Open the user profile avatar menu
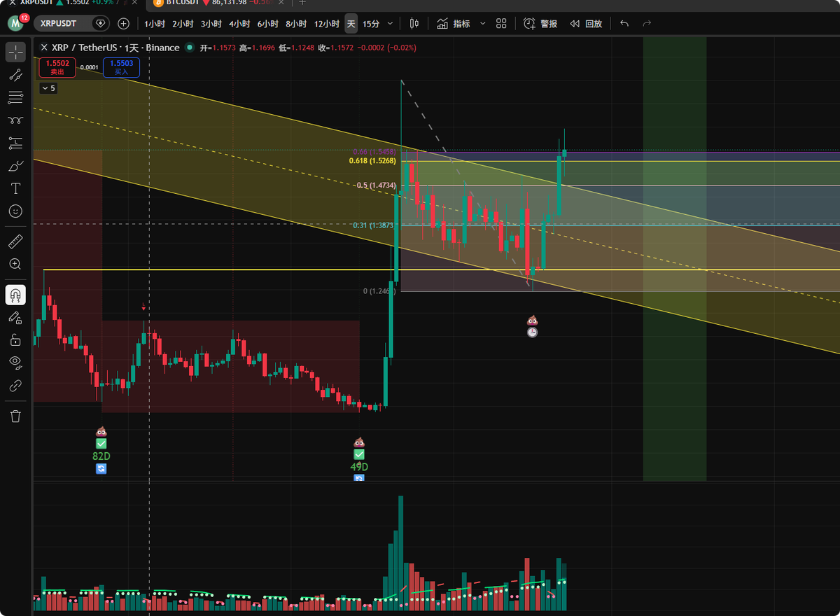The image size is (840, 616). 16,24
